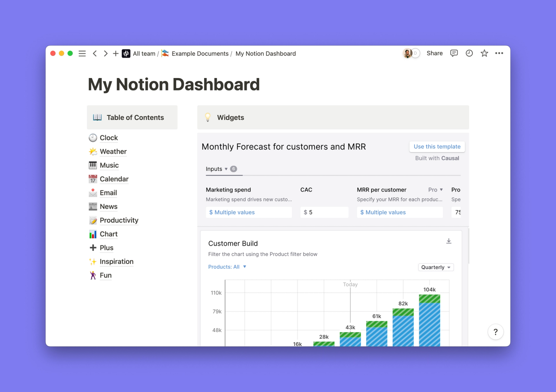Click the Chart bar graph icon

click(93, 234)
